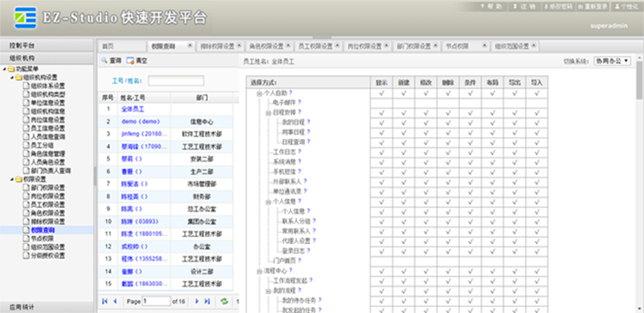Close the 排除权限设置 tab
Image resolution: width=644 pixels, height=313 pixels.
coord(239,46)
